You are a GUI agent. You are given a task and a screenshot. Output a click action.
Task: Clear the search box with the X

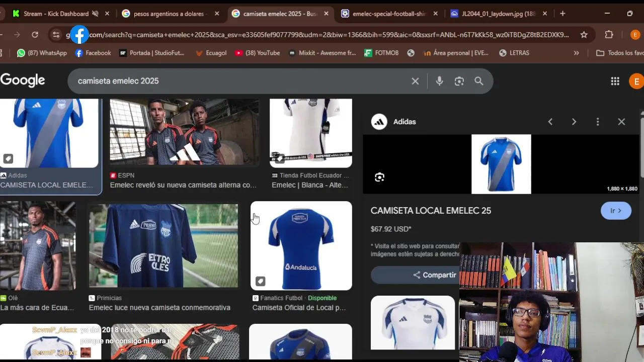(415, 81)
